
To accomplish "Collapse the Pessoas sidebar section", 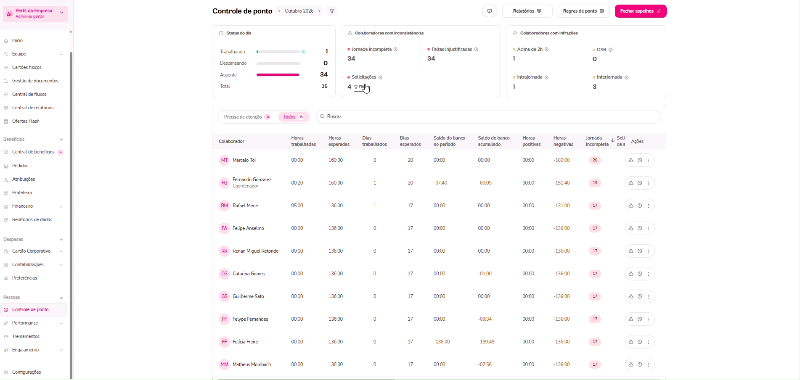I will pyautogui.click(x=61, y=297).
